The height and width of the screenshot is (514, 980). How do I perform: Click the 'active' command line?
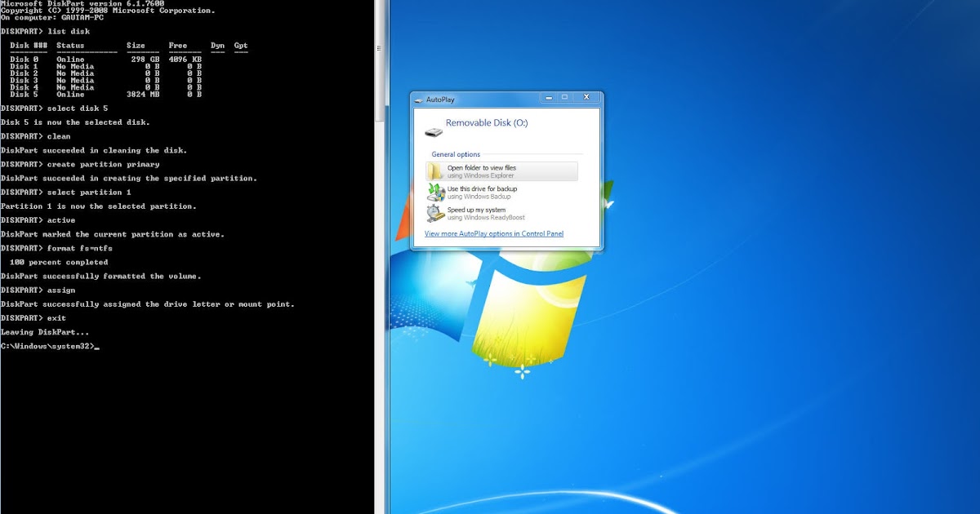38,220
